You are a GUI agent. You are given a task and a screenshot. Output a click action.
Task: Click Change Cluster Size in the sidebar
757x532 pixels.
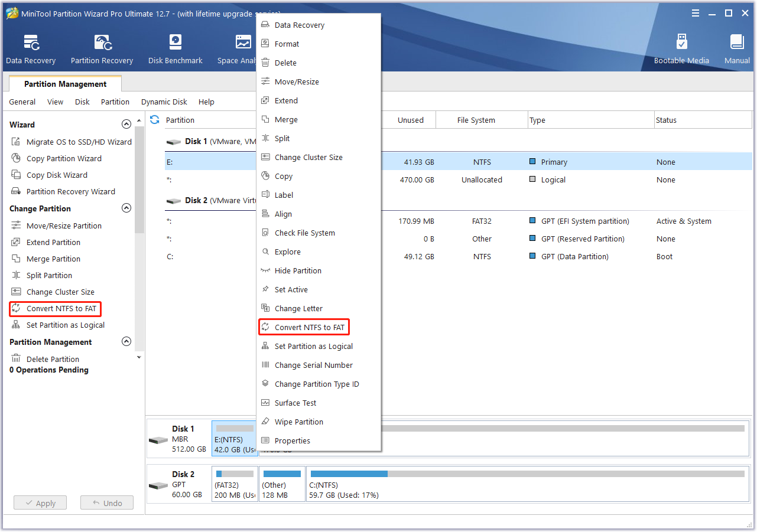tap(53, 292)
